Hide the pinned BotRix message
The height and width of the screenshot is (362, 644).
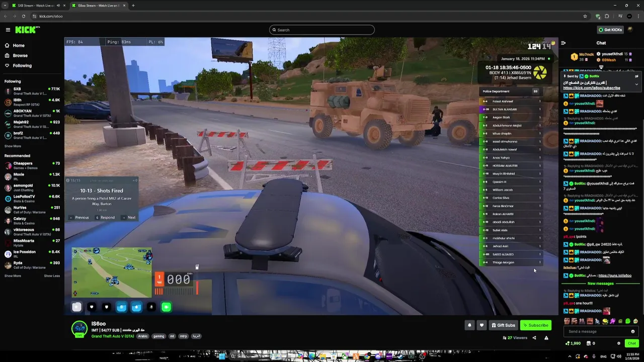[636, 76]
